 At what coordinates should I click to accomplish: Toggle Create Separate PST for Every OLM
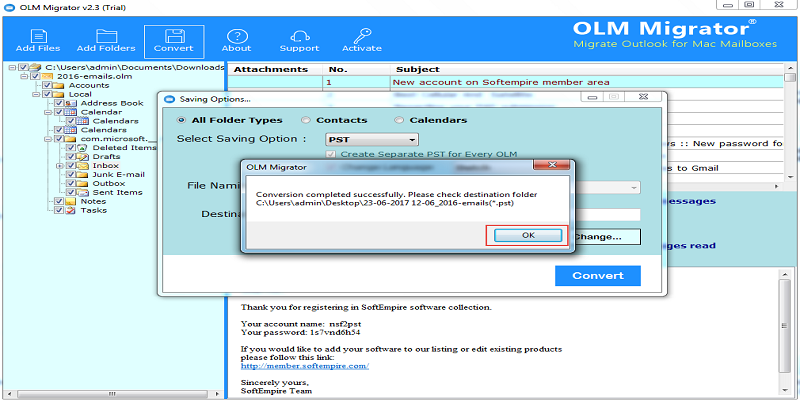pyautogui.click(x=332, y=154)
